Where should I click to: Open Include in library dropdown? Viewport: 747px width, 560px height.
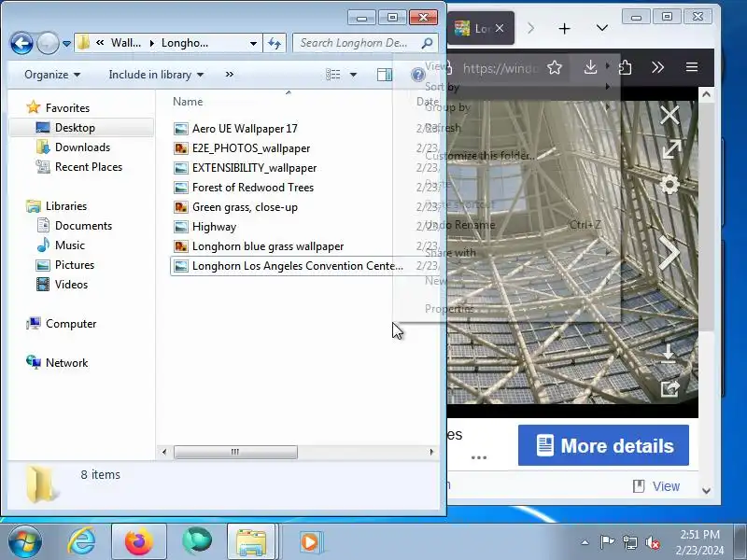[x=156, y=75]
